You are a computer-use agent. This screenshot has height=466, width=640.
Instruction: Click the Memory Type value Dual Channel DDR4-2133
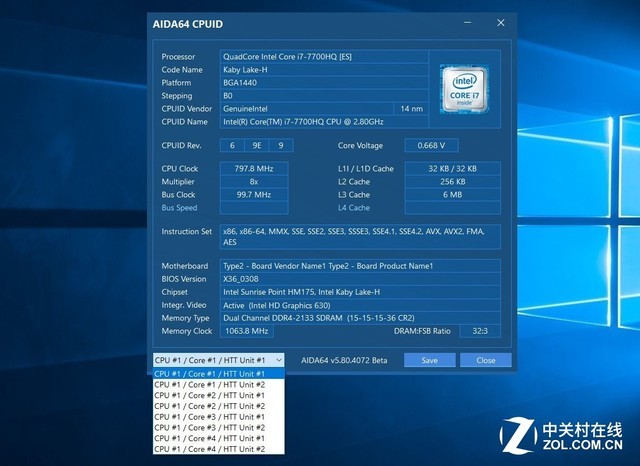click(x=360, y=318)
